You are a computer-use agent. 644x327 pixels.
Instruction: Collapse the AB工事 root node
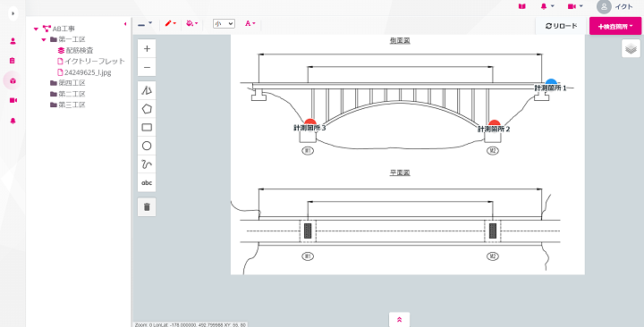click(36, 29)
